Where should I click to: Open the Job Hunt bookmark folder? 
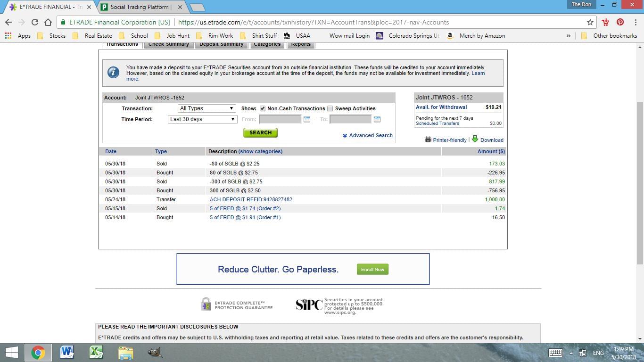click(172, 36)
